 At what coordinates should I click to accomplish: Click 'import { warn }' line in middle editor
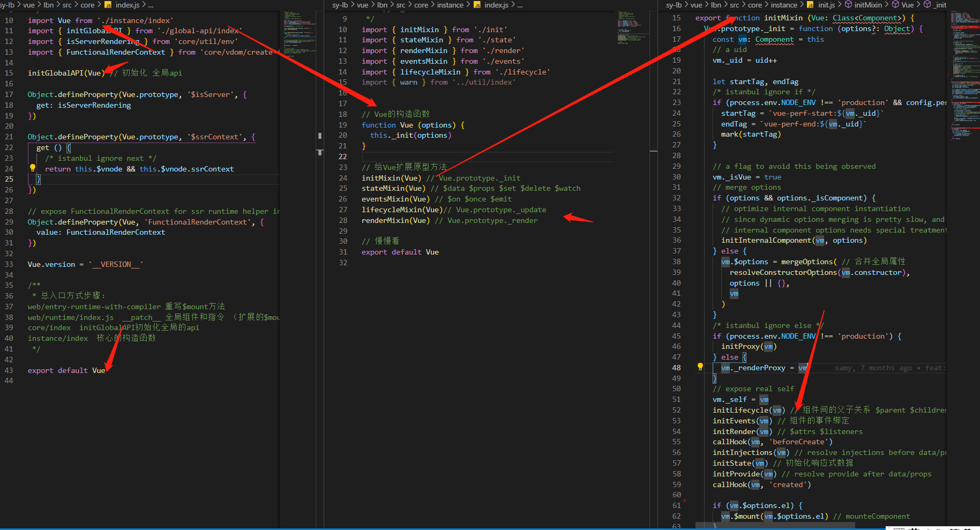tap(438, 82)
